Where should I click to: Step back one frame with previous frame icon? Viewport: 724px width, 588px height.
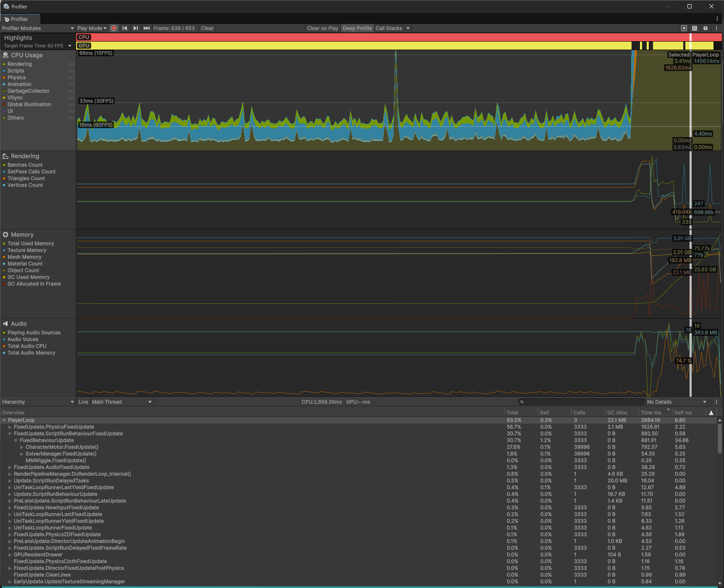pos(125,28)
